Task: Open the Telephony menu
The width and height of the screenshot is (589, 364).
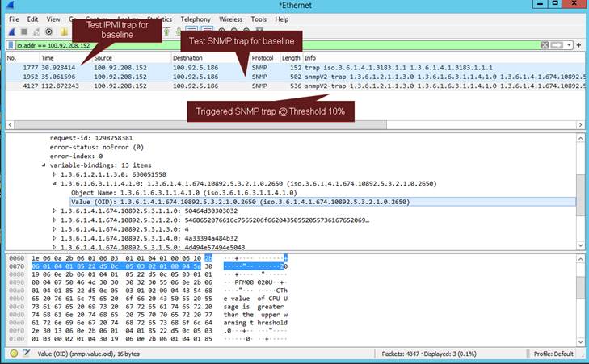Action: (x=196, y=19)
